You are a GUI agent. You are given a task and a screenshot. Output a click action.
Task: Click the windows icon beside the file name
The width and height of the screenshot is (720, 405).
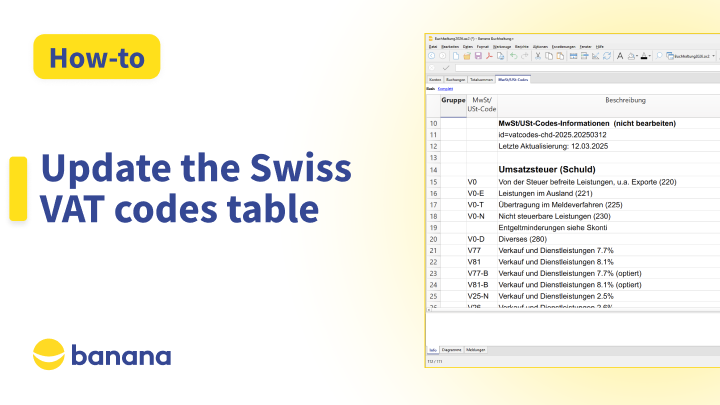(670, 56)
